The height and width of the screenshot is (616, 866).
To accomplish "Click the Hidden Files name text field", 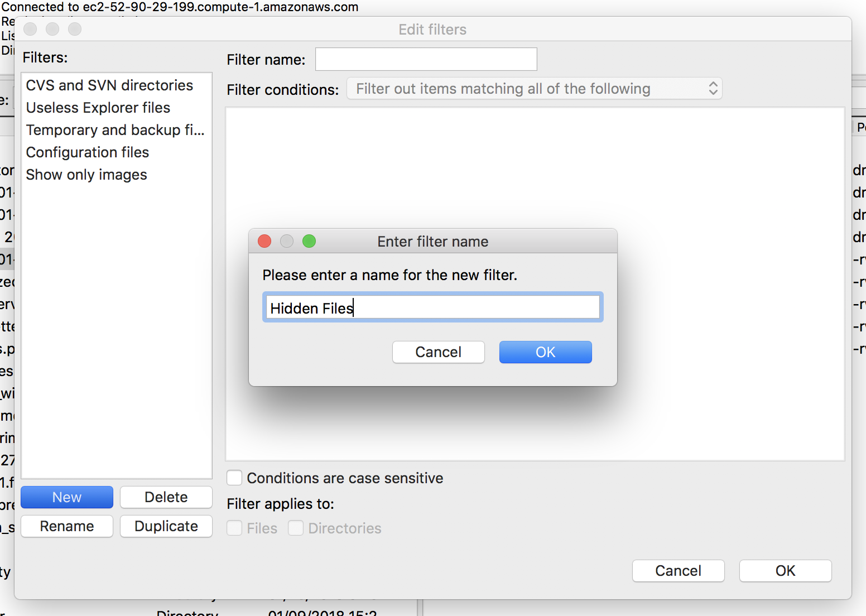I will [432, 307].
